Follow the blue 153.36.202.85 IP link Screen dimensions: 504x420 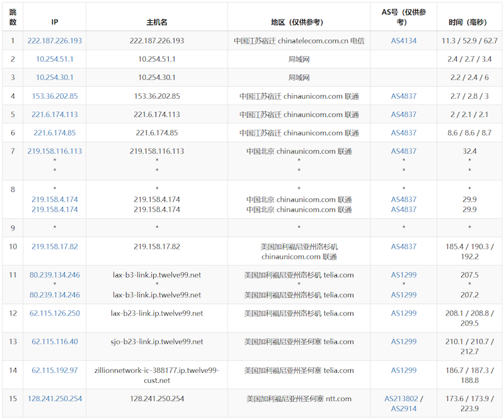[55, 96]
